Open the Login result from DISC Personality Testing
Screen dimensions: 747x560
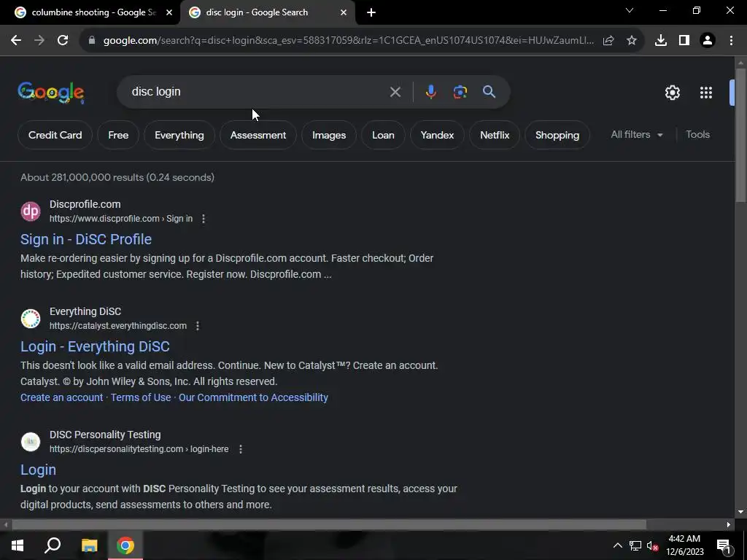(38, 470)
